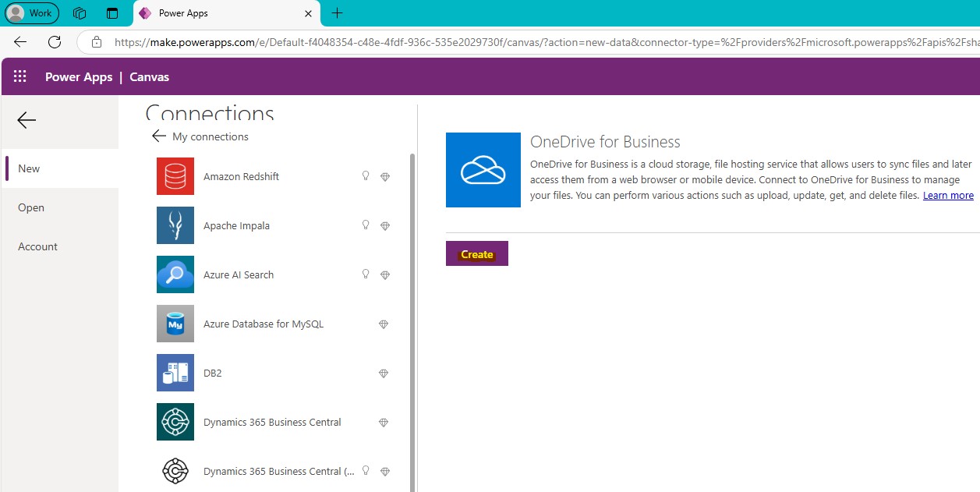Viewport: 980px width, 492px height.
Task: Click the site info lock icon in address bar
Action: tap(97, 42)
